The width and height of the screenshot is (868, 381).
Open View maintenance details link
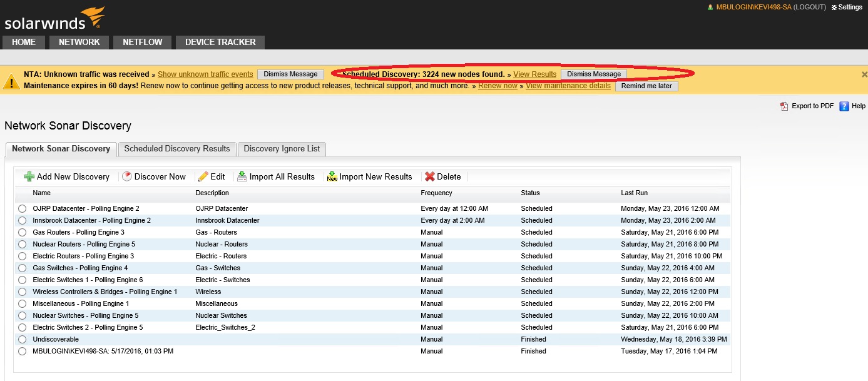[568, 86]
